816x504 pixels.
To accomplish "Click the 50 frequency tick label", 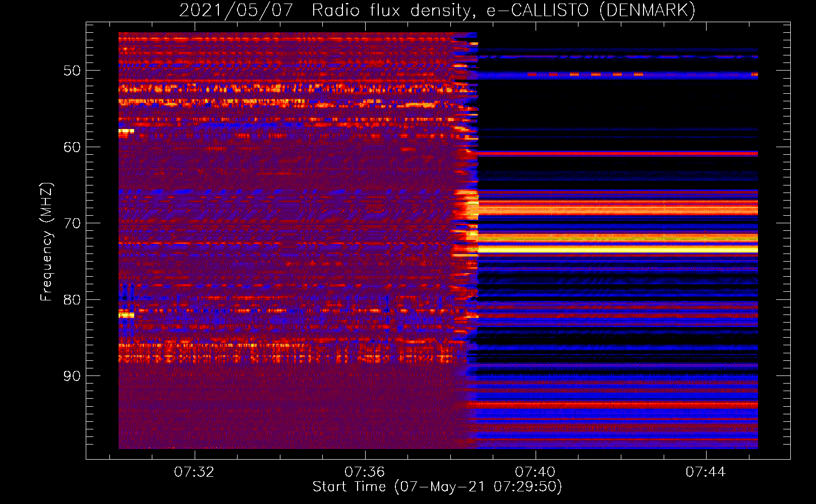I will pos(72,71).
